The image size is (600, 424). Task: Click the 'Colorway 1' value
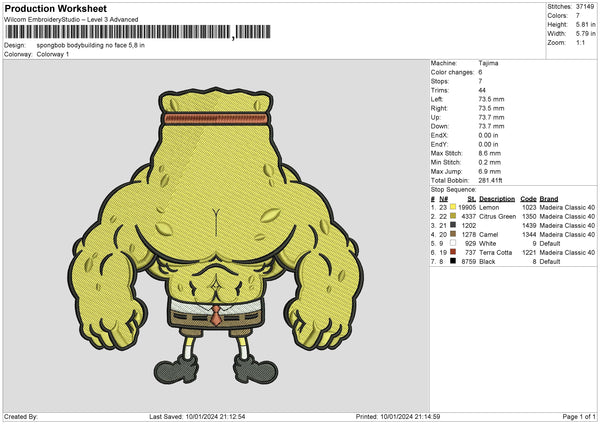53,54
